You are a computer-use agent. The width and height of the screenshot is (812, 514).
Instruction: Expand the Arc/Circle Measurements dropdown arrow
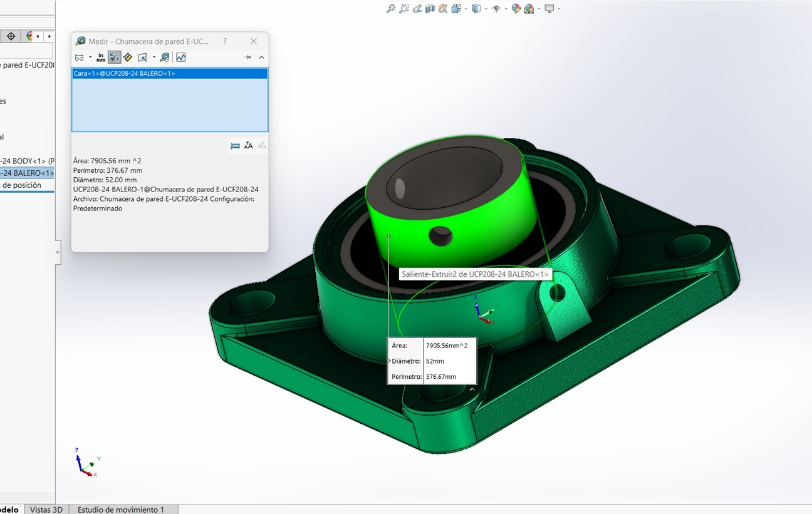(90, 58)
